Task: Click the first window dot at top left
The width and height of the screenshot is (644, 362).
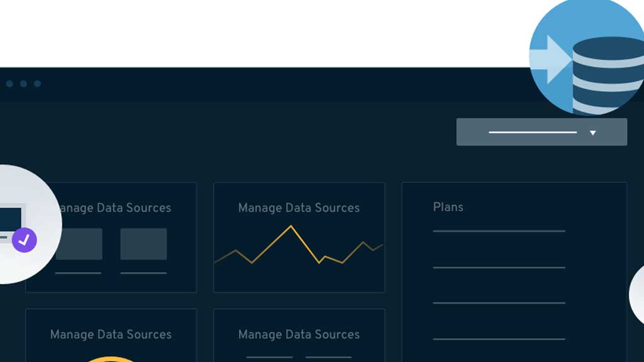Action: coord(9,84)
